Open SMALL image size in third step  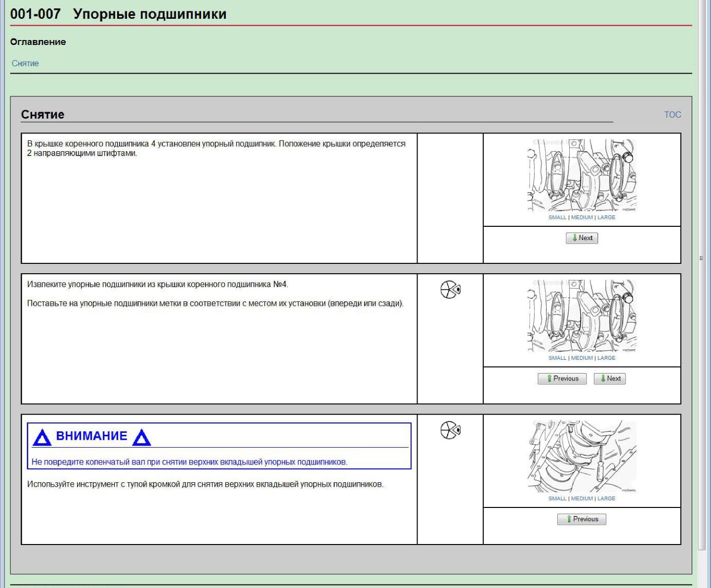click(557, 499)
